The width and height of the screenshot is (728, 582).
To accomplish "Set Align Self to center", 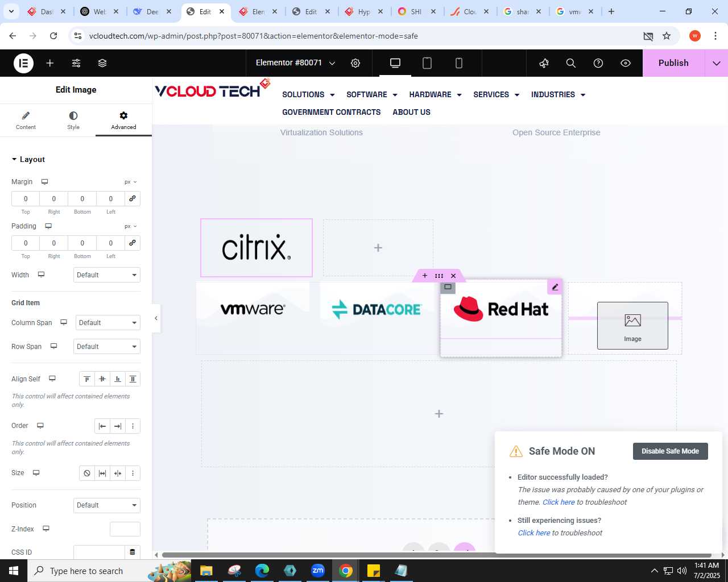I will [102, 379].
